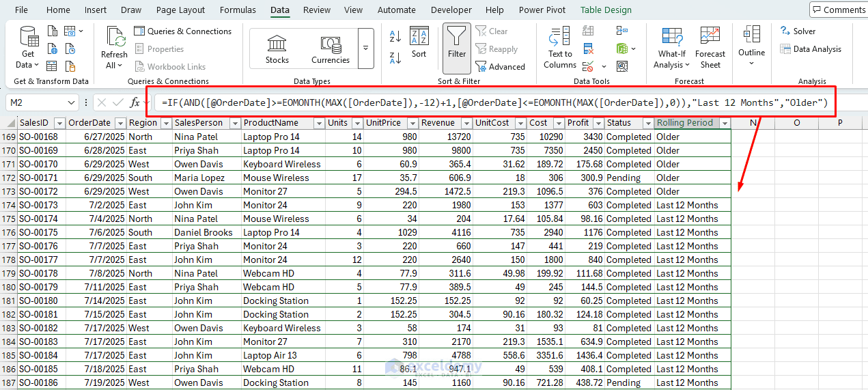
Task: Click the From Text/CSV icon
Action: click(53, 31)
